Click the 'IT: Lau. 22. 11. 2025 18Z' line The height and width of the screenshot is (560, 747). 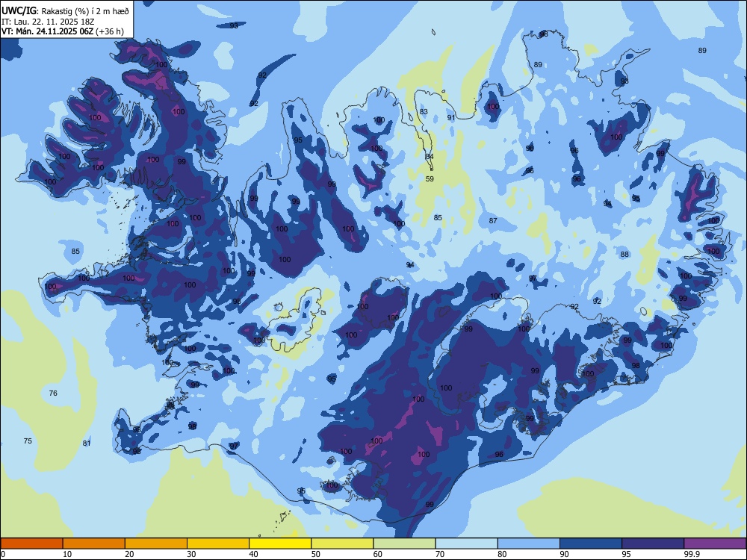pos(46,22)
